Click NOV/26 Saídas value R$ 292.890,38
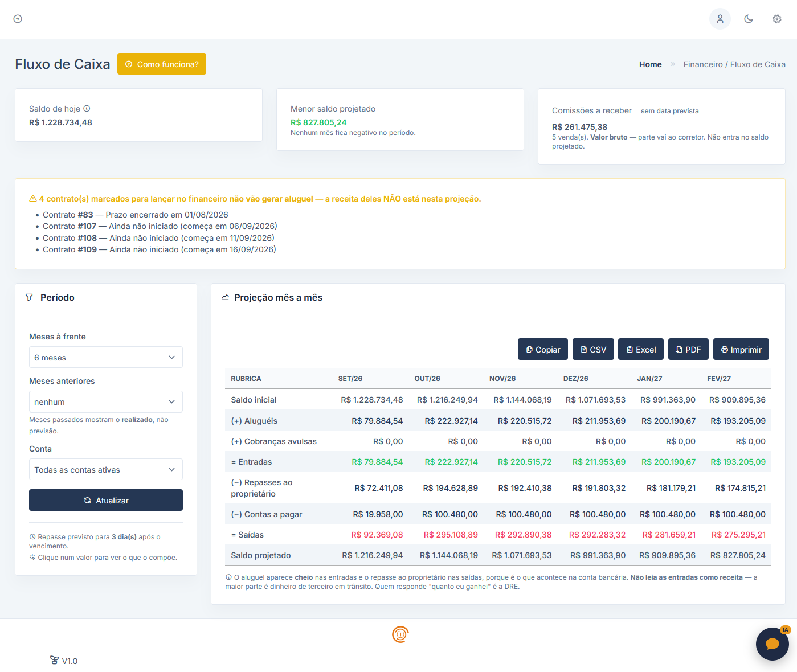This screenshot has height=672, width=797. click(523, 535)
